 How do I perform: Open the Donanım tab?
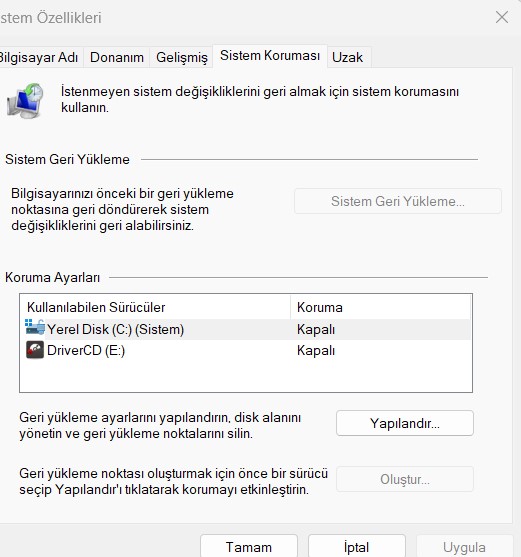(x=117, y=57)
